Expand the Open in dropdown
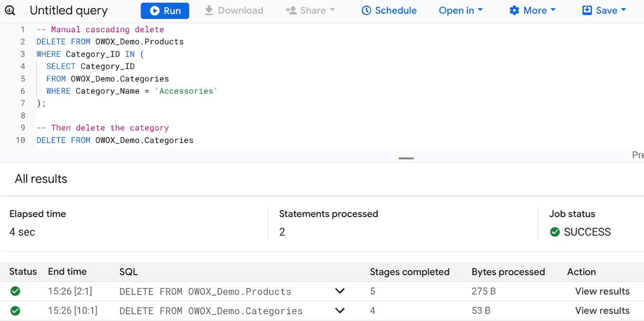The image size is (644, 321). (461, 10)
